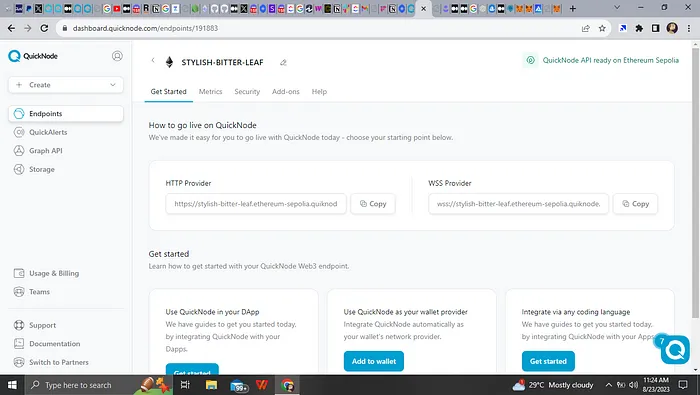Viewport: 700px width, 395px height.
Task: Go back using the endpoint back chevron
Action: tap(153, 60)
